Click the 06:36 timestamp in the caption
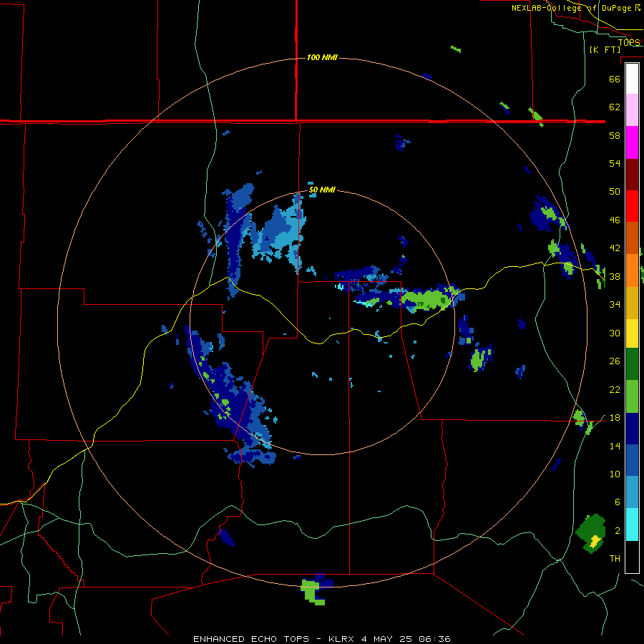The width and height of the screenshot is (644, 644). pyautogui.click(x=434, y=639)
